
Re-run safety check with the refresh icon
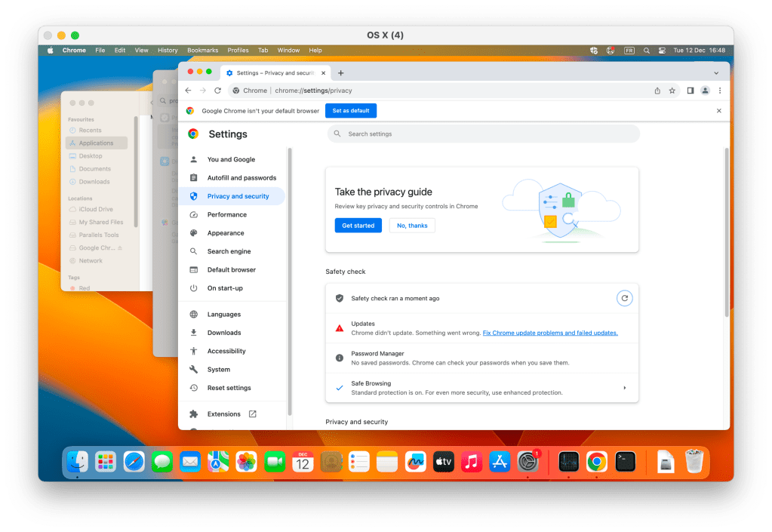(x=624, y=298)
